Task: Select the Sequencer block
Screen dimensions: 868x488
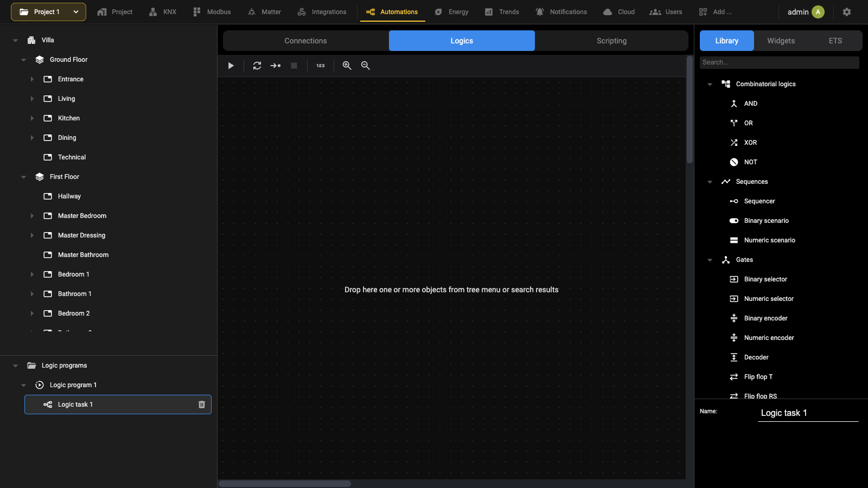Action: tap(759, 201)
